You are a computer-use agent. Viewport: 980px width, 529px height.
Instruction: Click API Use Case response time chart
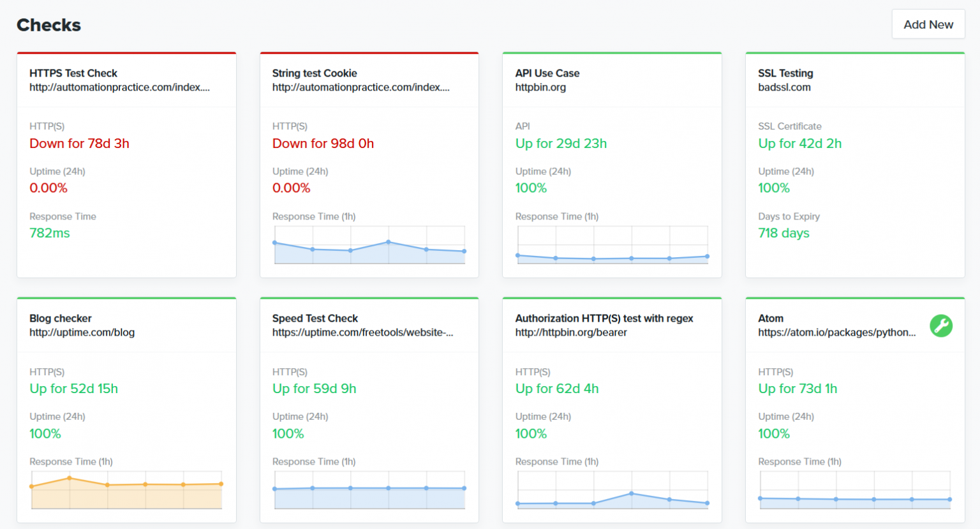pos(612,245)
